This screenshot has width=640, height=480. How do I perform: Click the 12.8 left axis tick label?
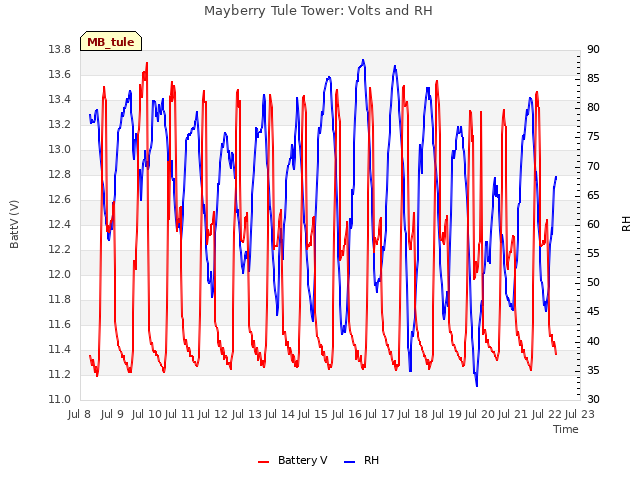pyautogui.click(x=60, y=175)
